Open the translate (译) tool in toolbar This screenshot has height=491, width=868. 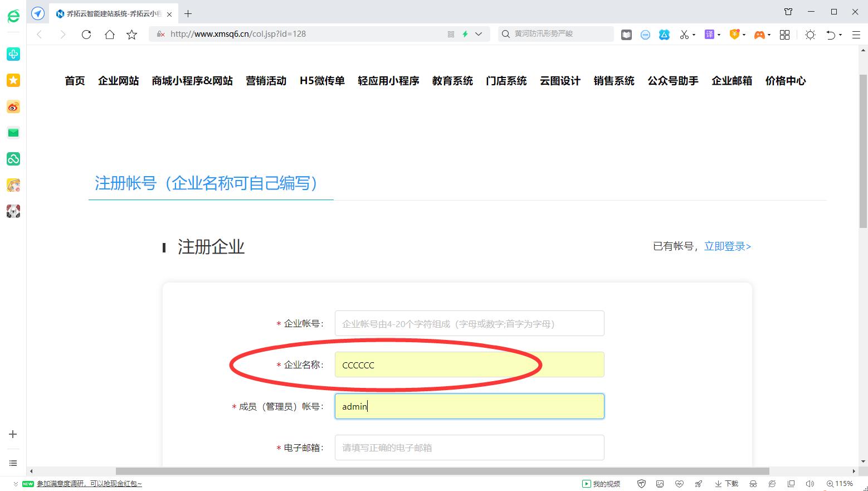click(709, 34)
